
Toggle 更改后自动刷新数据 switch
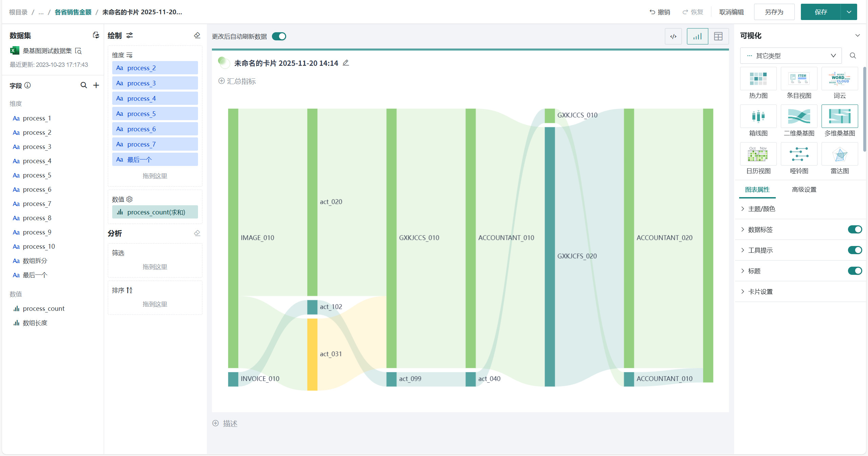pos(279,36)
